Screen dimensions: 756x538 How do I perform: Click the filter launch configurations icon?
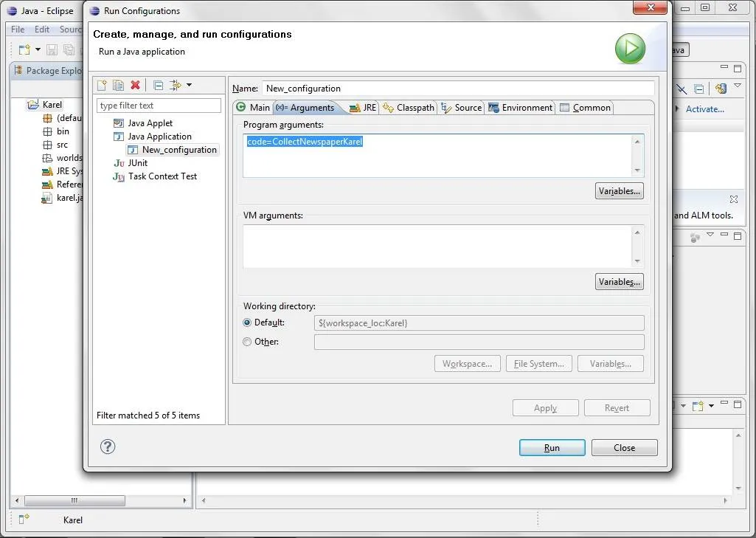(175, 86)
